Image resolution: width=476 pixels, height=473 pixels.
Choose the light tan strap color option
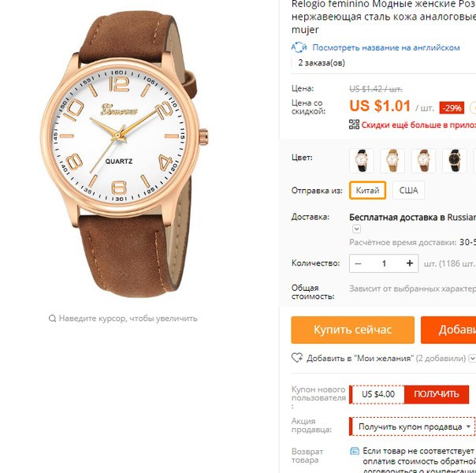coord(392,161)
